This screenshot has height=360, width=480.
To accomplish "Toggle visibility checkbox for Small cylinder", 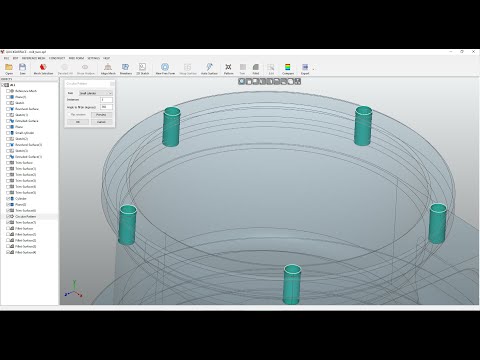I will [8, 133].
